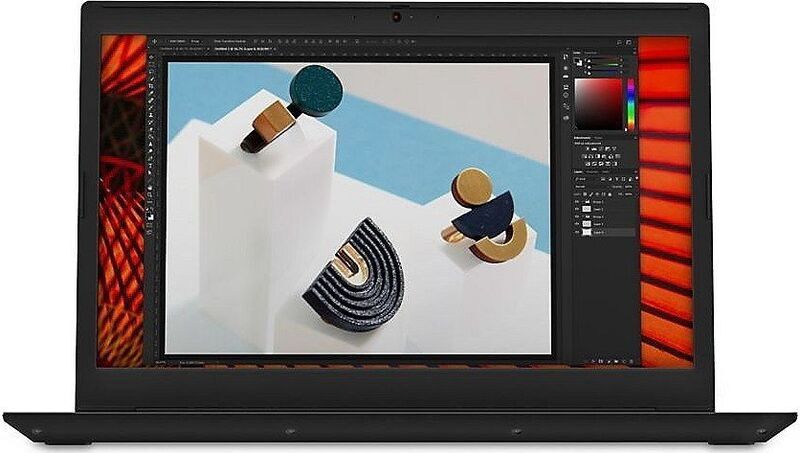Activate the first (inactive) document tab
800x453 pixels.
(x=181, y=48)
